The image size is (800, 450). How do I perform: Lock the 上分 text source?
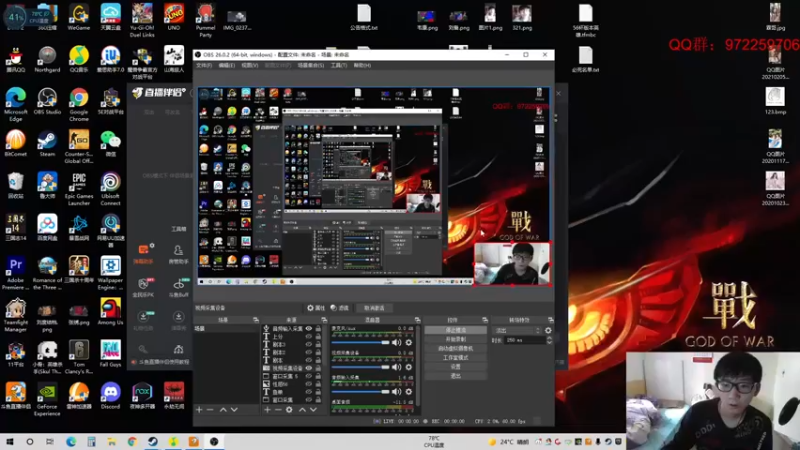(318, 337)
